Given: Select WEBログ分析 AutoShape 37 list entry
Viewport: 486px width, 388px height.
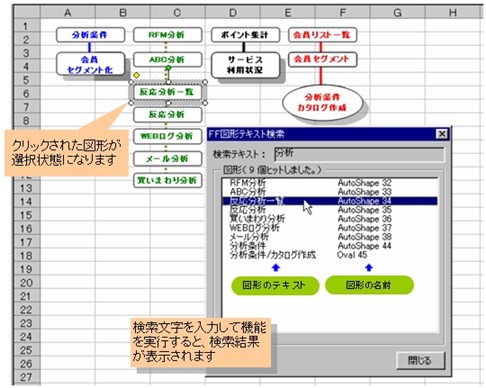Looking at the screenshot, I should (329, 228).
